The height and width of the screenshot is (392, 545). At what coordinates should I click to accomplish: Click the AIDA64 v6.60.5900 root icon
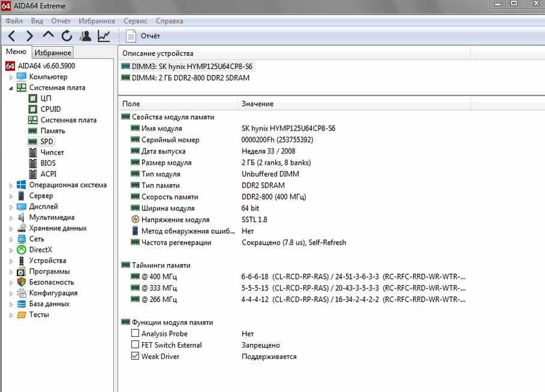point(10,66)
